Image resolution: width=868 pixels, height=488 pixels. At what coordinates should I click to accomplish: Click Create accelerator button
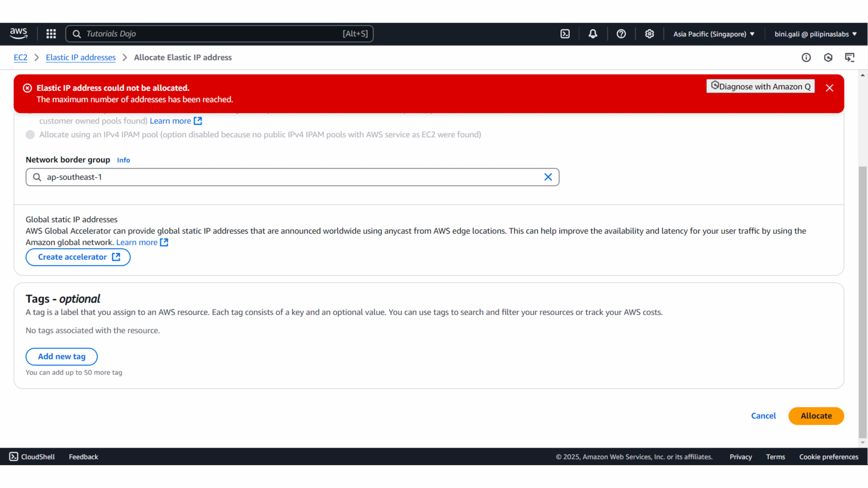(x=78, y=257)
